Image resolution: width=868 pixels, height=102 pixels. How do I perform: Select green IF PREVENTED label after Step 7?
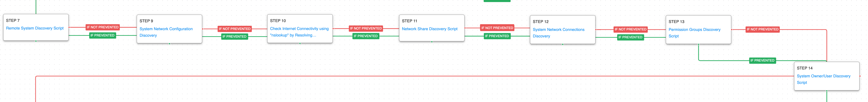coord(102,35)
